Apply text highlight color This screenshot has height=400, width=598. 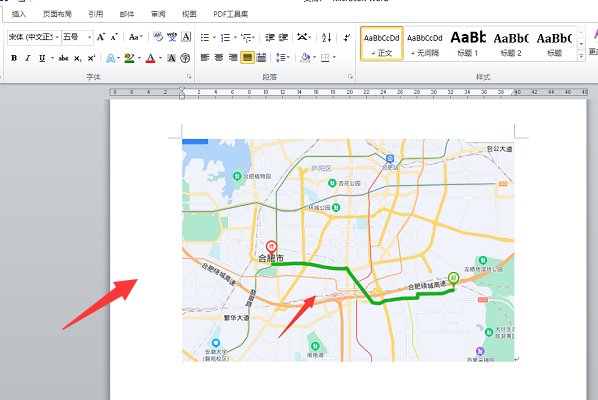click(x=129, y=58)
